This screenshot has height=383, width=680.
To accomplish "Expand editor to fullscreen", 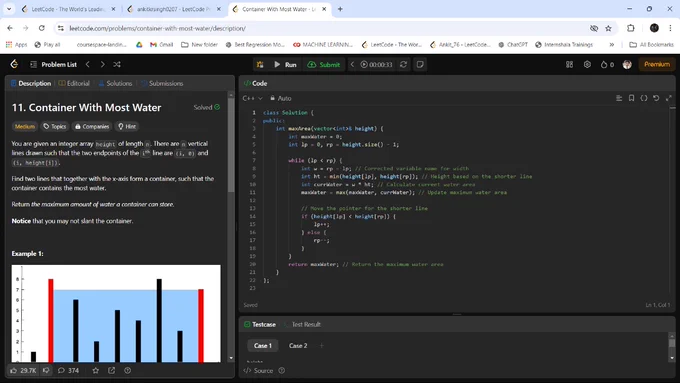I will pyautogui.click(x=669, y=98).
